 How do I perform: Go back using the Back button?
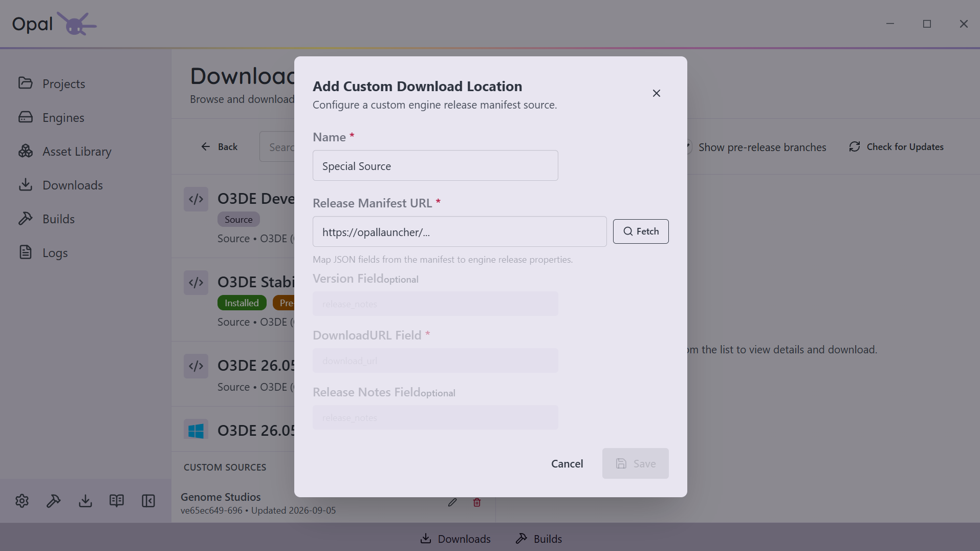tap(220, 147)
